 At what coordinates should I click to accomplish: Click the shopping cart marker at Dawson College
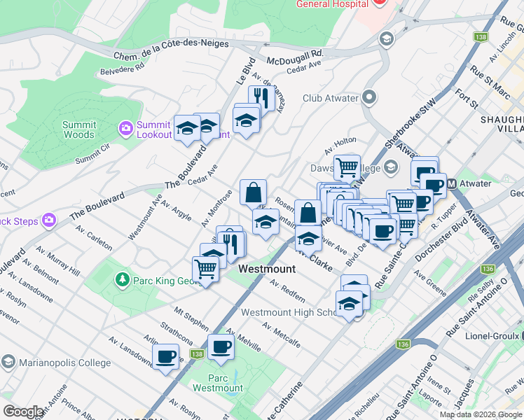click(x=347, y=167)
